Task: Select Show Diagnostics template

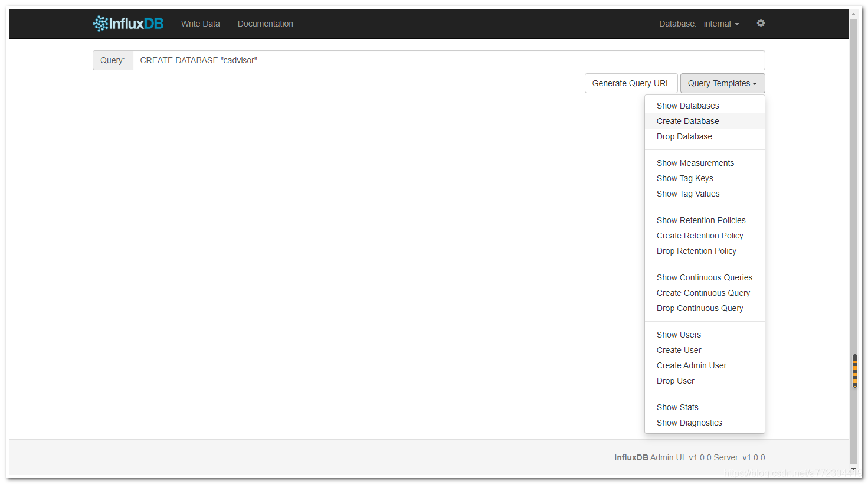Action: coord(705,423)
